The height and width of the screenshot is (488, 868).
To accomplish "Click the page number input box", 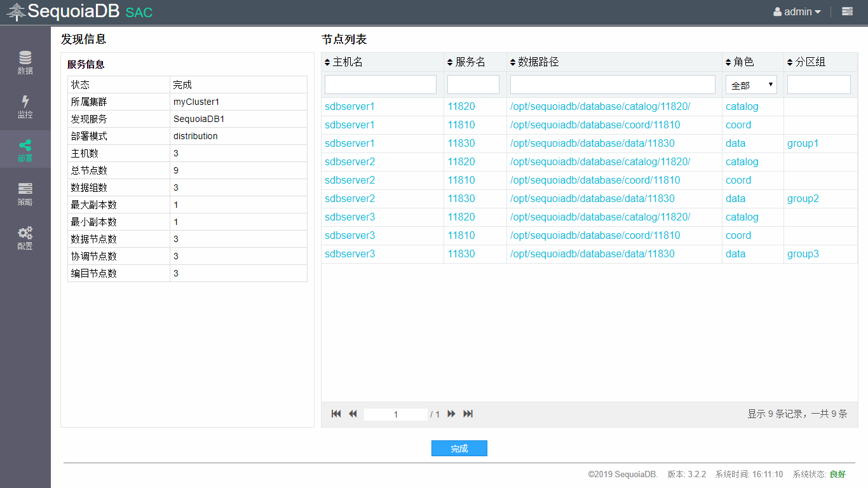I will tap(396, 414).
